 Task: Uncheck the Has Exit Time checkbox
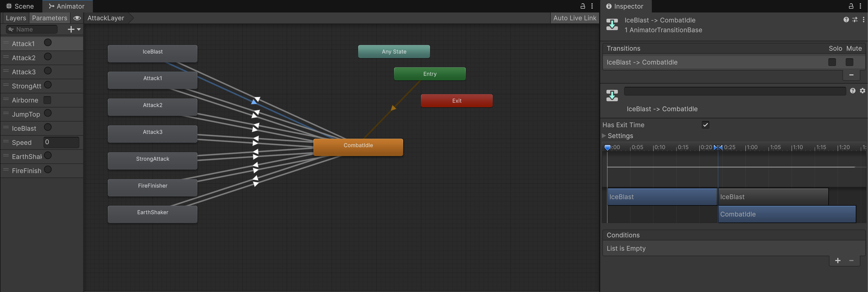(x=705, y=125)
